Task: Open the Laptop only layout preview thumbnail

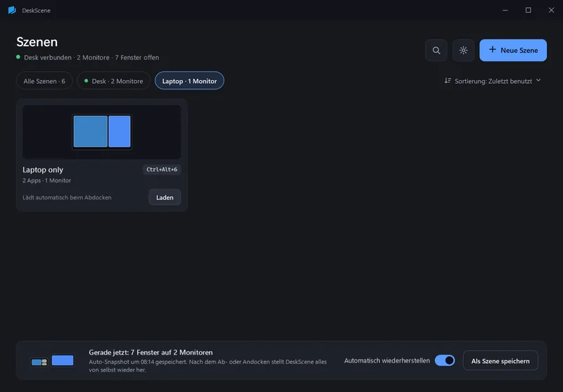Action: (x=101, y=132)
